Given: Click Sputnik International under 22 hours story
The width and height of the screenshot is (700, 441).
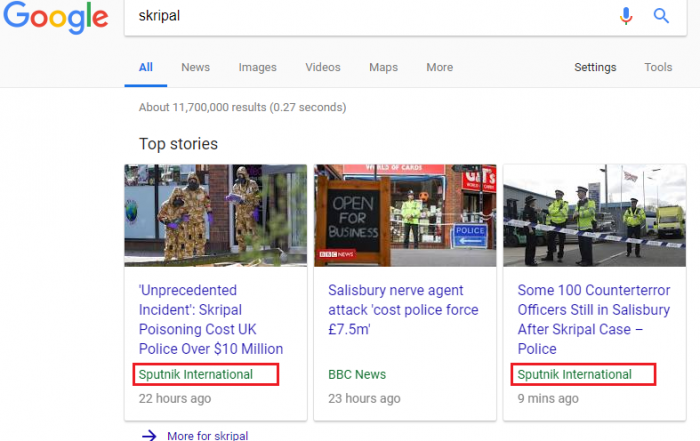Looking at the screenshot, I should [196, 374].
